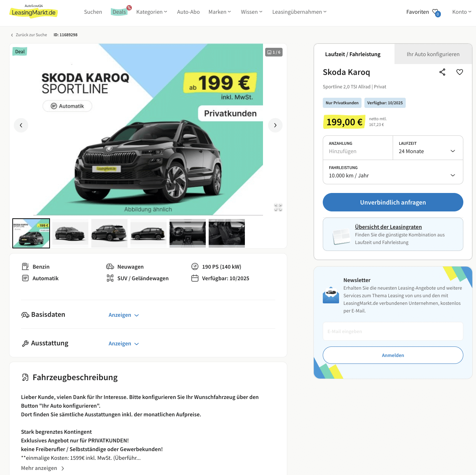Click the newsletter E-Mail input field
Image resolution: width=476 pixels, height=475 pixels.
pyautogui.click(x=393, y=331)
